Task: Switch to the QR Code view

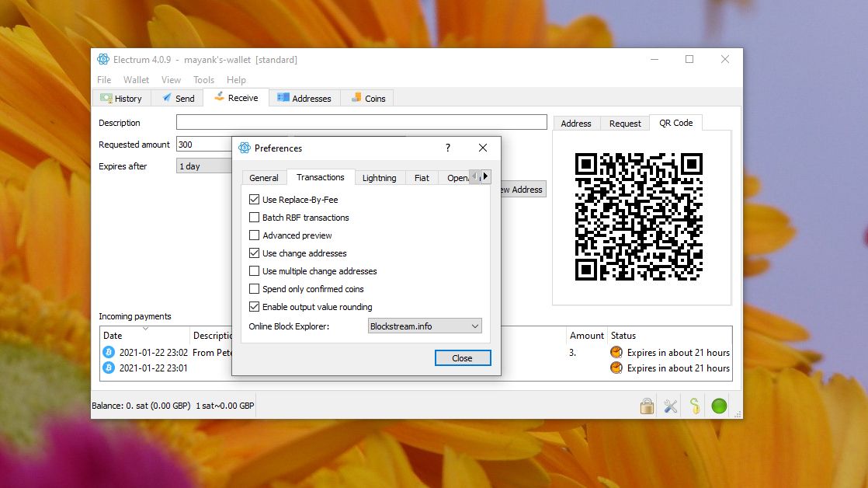Action: pyautogui.click(x=675, y=123)
